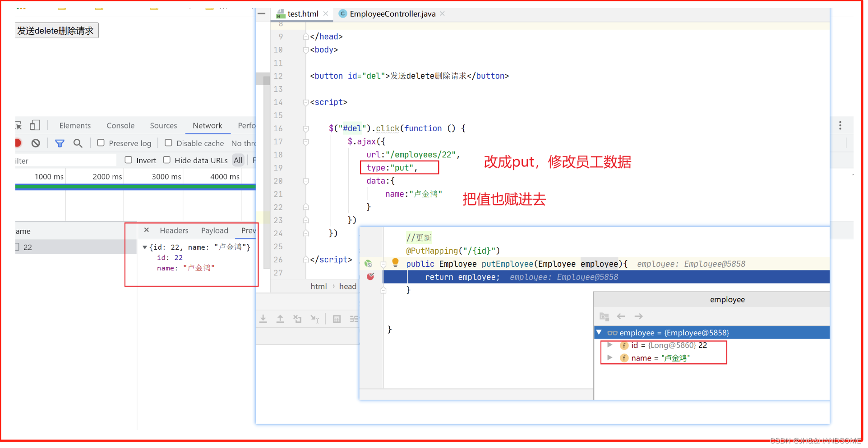Switch to the Elements tab in DevTools

pyautogui.click(x=75, y=126)
